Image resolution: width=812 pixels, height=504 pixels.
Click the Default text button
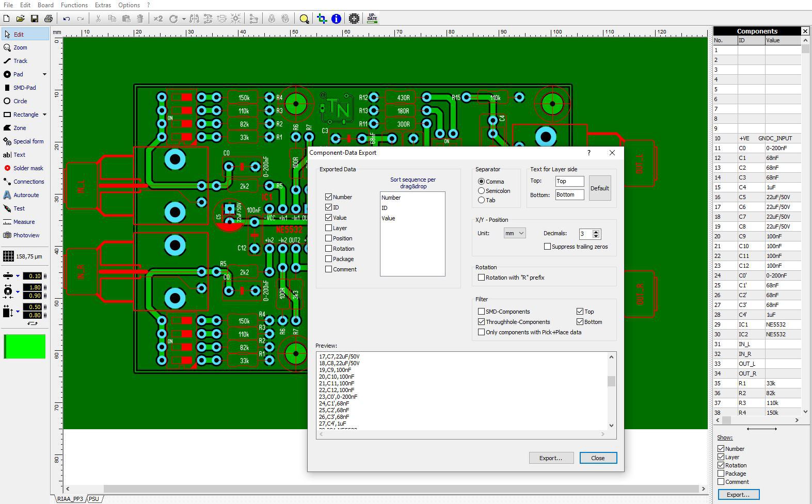[x=600, y=188]
